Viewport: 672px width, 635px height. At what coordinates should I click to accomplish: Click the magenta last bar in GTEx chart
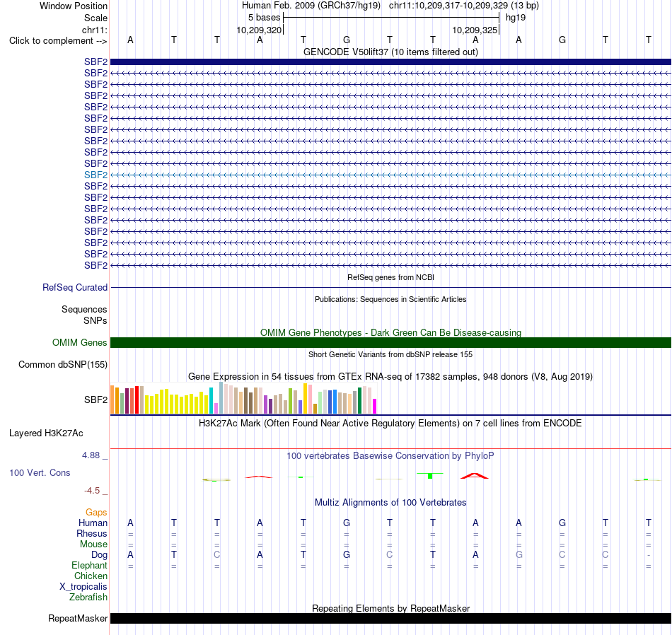pos(375,406)
